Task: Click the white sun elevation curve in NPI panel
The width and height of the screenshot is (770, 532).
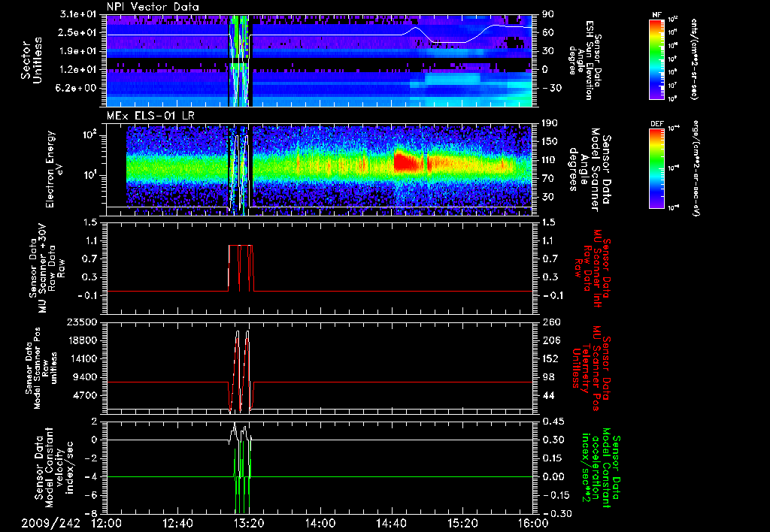Action: (319, 35)
